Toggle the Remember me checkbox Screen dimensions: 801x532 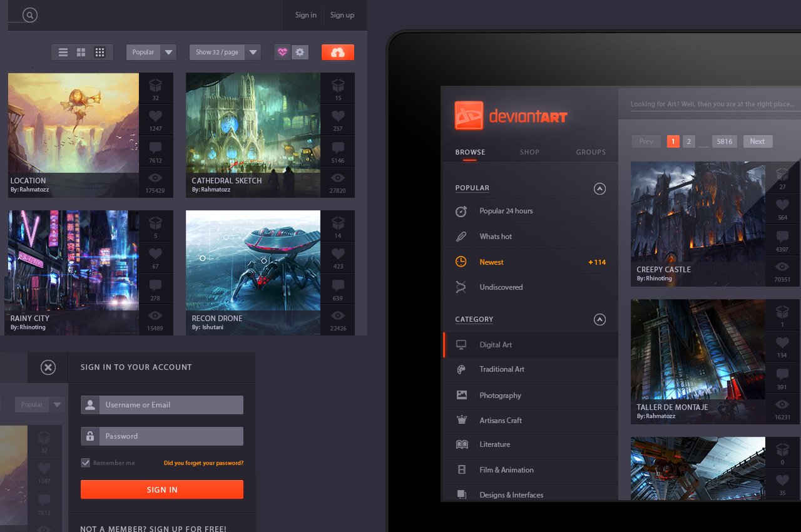pos(86,463)
